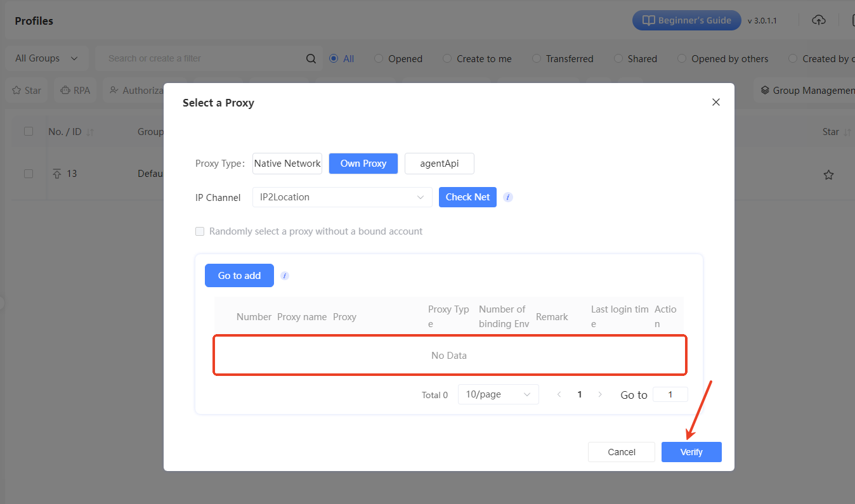This screenshot has height=504, width=855.
Task: Click the pin-to-top icon beside 13
Action: (x=57, y=174)
